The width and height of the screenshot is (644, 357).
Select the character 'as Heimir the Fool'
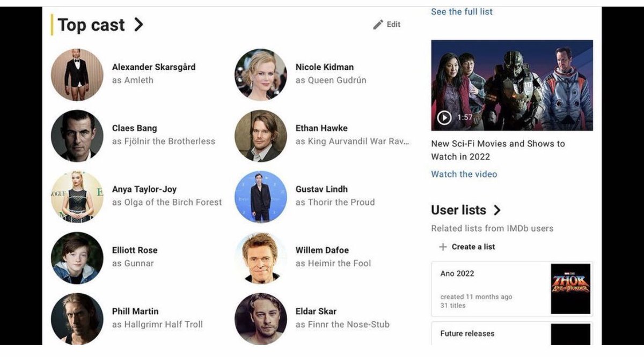pyautogui.click(x=333, y=264)
